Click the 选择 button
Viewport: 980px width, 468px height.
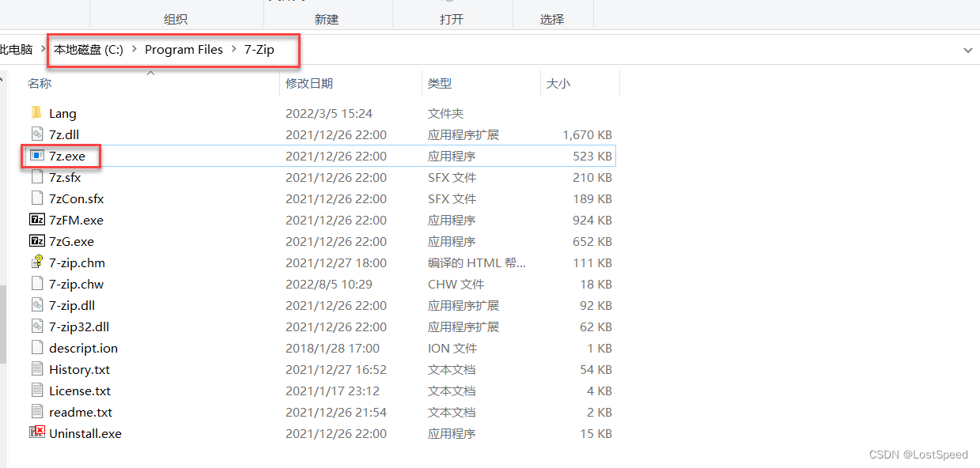tap(551, 19)
